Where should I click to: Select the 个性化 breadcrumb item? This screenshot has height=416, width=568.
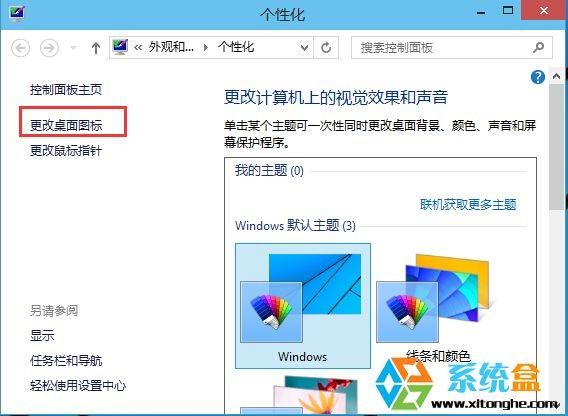pyautogui.click(x=236, y=47)
